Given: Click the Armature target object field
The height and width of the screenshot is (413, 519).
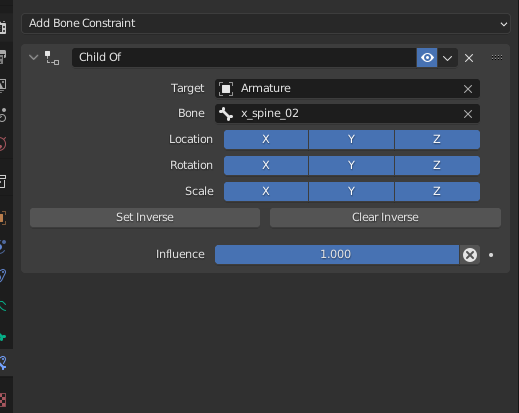Looking at the screenshot, I should [x=347, y=88].
